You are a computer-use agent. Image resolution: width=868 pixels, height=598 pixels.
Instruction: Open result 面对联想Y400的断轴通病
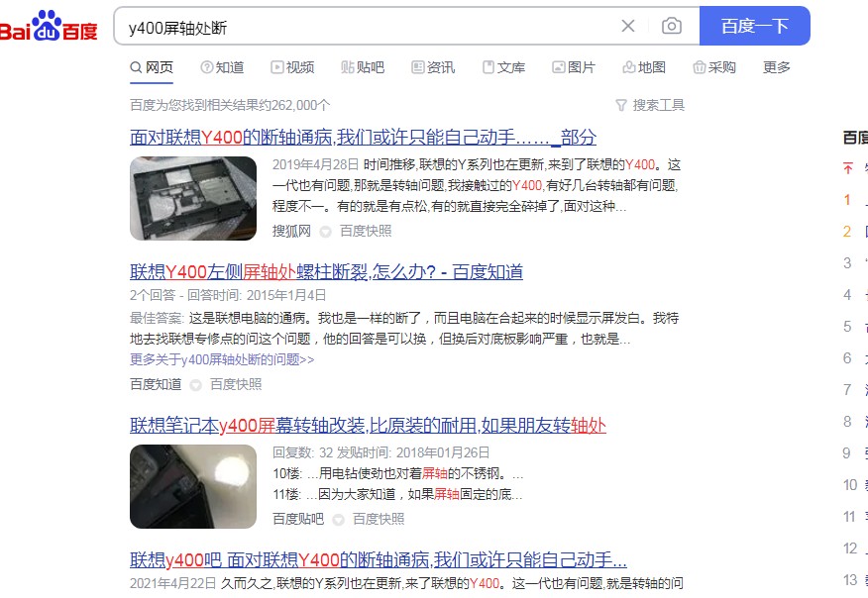click(363, 138)
